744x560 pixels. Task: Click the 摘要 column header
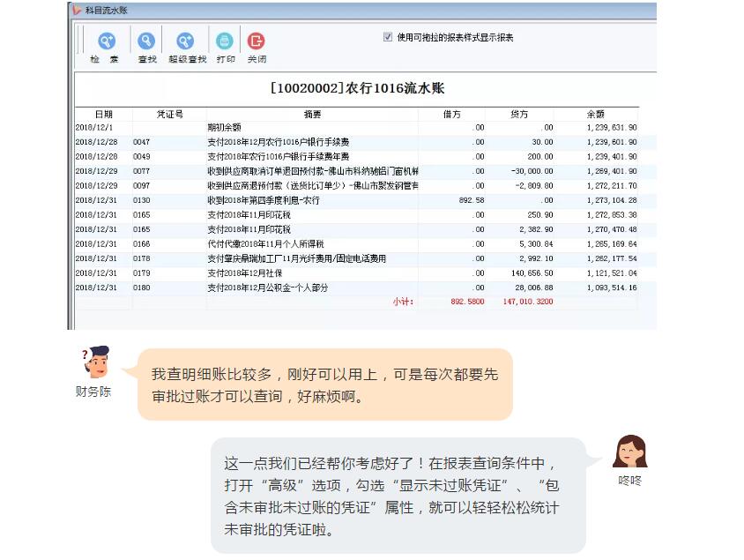[x=312, y=114]
